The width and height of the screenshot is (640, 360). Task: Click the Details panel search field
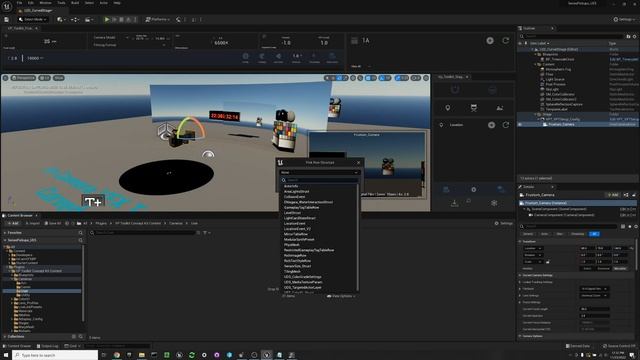(x=569, y=226)
